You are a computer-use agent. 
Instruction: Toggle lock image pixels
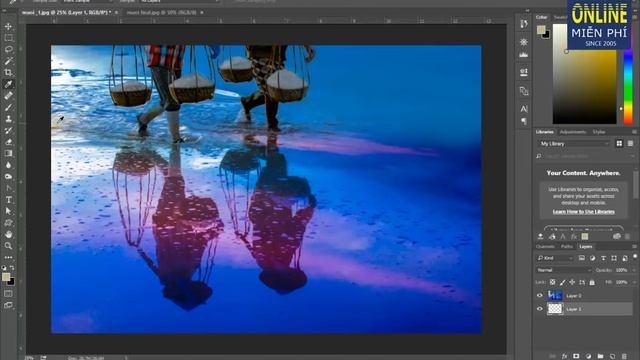pos(562,282)
